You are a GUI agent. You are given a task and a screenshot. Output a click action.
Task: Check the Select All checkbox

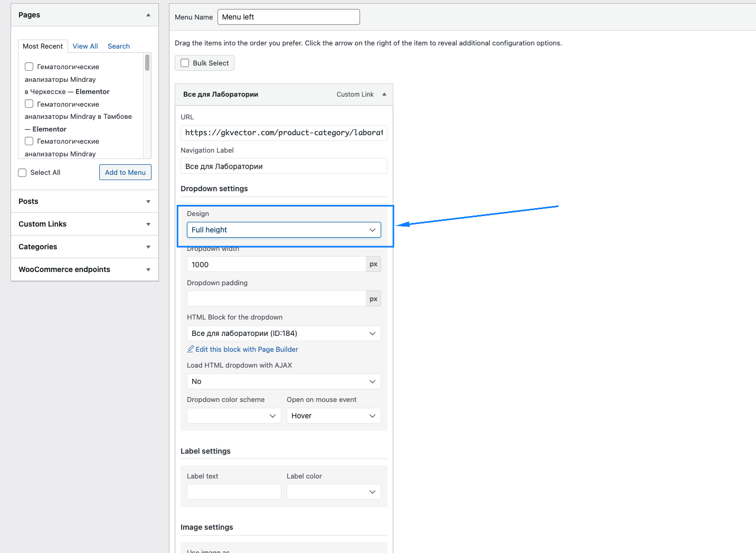(22, 173)
